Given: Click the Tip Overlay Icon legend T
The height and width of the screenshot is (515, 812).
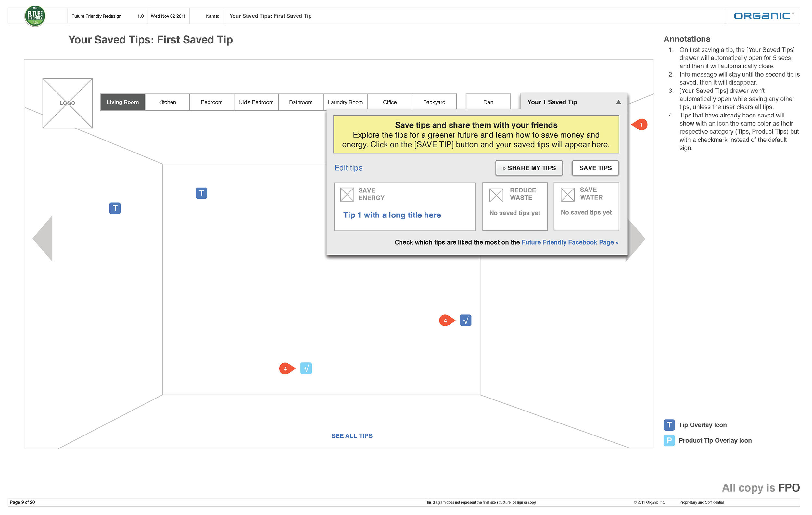Looking at the screenshot, I should (x=669, y=425).
